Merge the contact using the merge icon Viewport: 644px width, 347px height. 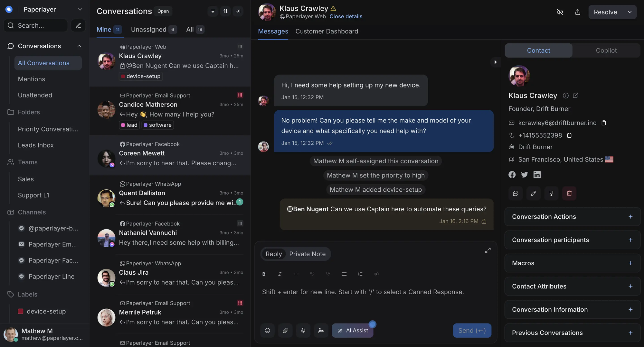(x=551, y=193)
